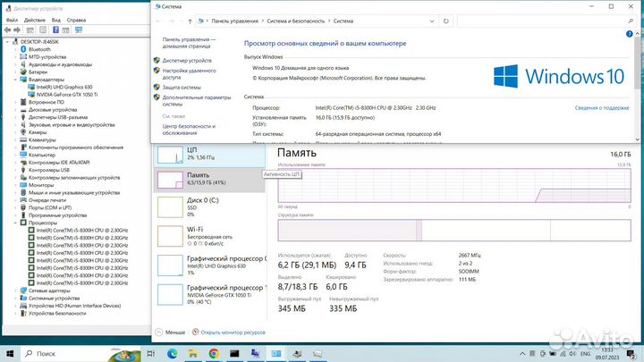This screenshot has width=644, height=362.
Task: Click blue help question mark in Система window
Action: pyautogui.click(x=629, y=34)
